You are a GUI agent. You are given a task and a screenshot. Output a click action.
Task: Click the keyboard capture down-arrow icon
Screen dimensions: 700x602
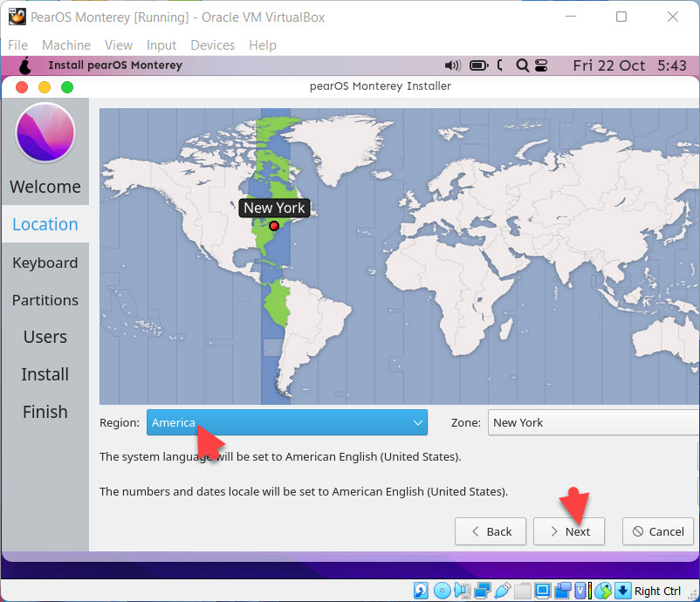[x=623, y=591]
